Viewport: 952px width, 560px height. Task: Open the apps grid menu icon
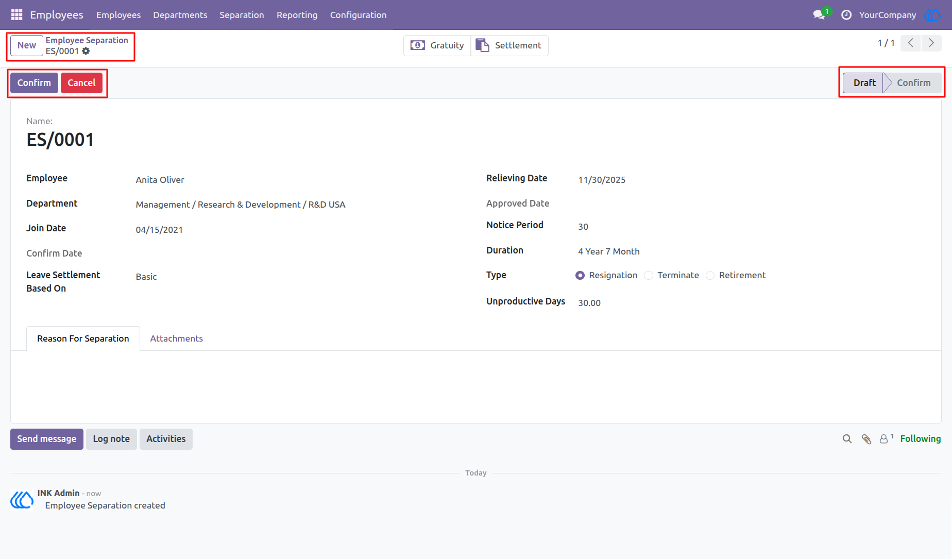[16, 15]
